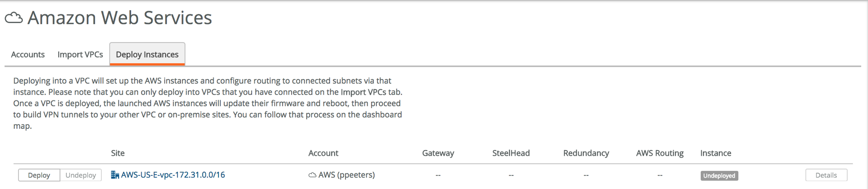Click the building icon next to AWS-US-E-vpc site

click(115, 175)
